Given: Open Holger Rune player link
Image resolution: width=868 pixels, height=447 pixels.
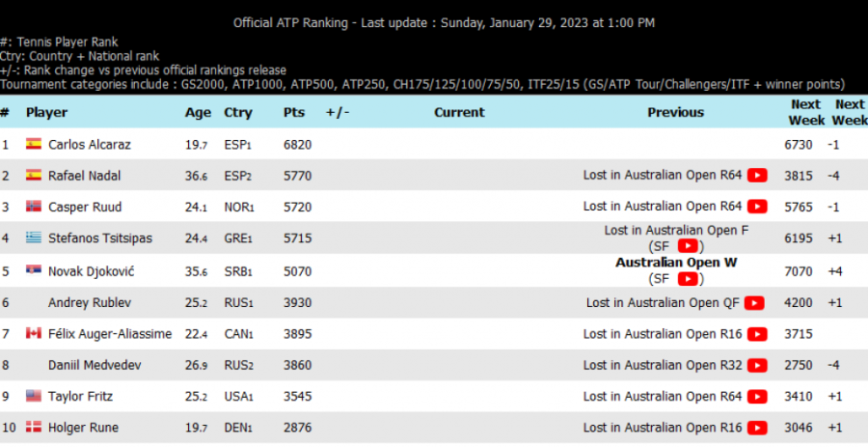Looking at the screenshot, I should 81,428.
